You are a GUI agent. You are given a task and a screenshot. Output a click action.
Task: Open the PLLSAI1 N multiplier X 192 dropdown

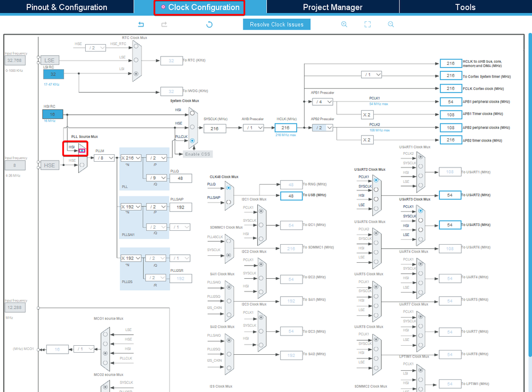[130, 207]
